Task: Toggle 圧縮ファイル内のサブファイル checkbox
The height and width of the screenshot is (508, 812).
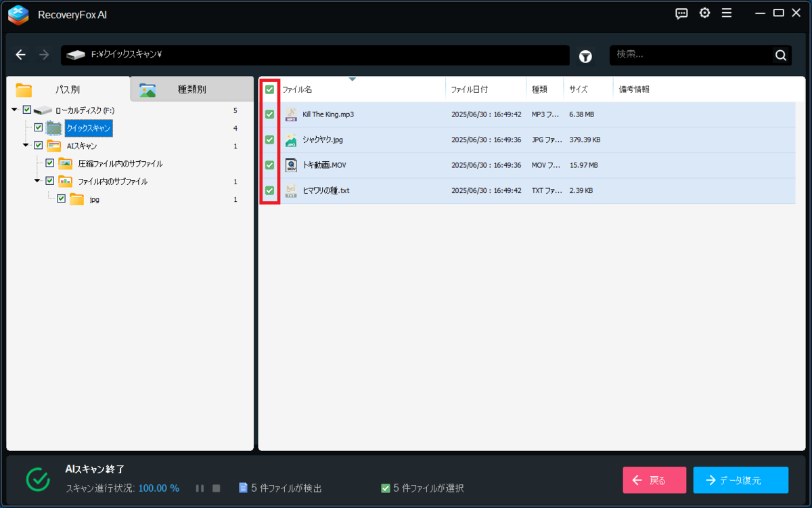Action: (50, 163)
